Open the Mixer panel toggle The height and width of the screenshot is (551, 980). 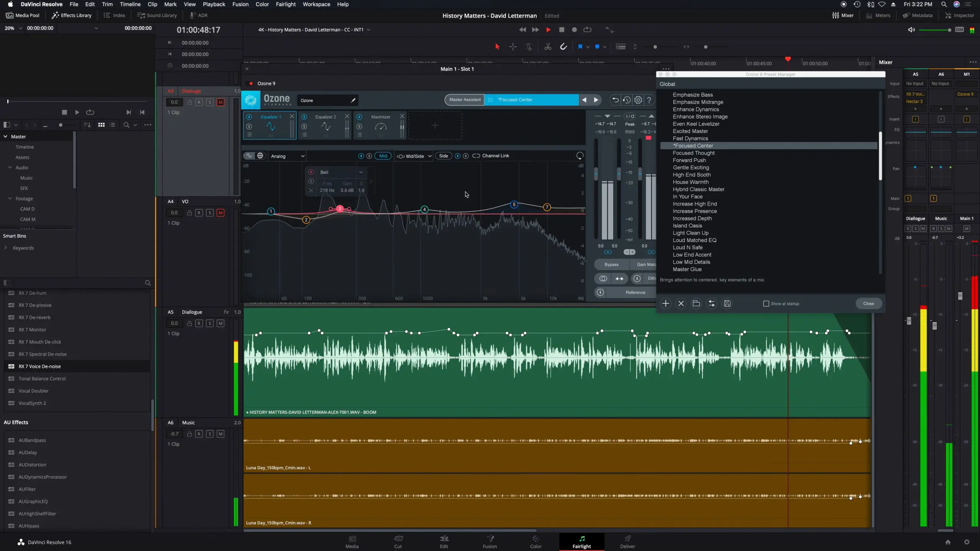(843, 15)
